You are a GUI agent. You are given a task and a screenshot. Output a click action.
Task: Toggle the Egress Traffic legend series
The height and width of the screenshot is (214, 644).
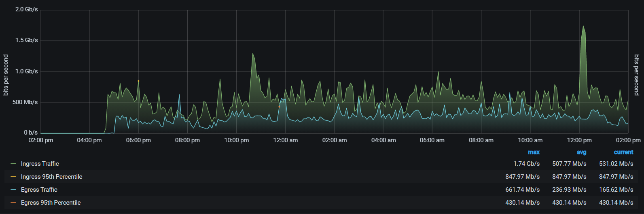coord(39,190)
